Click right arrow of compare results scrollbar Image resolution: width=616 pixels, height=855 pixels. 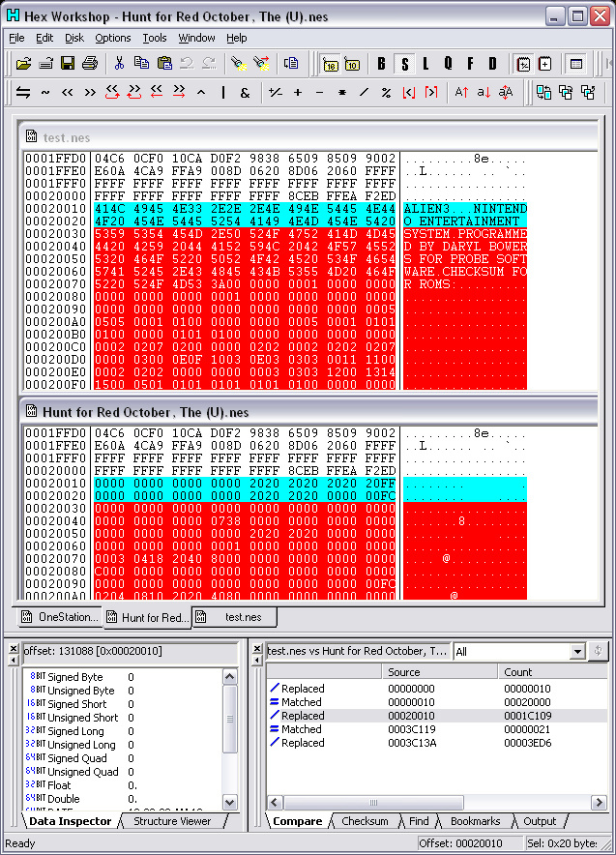point(600,802)
